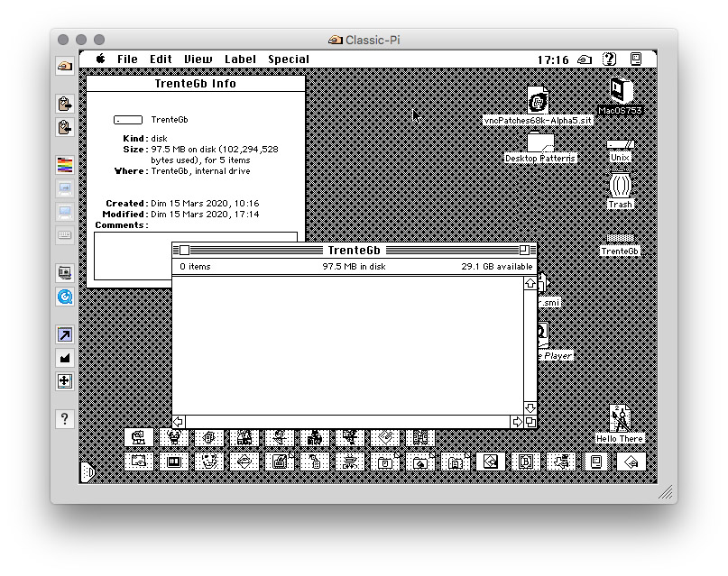Select the Desktop Patterns folder
728x576 pixels.
(x=540, y=142)
